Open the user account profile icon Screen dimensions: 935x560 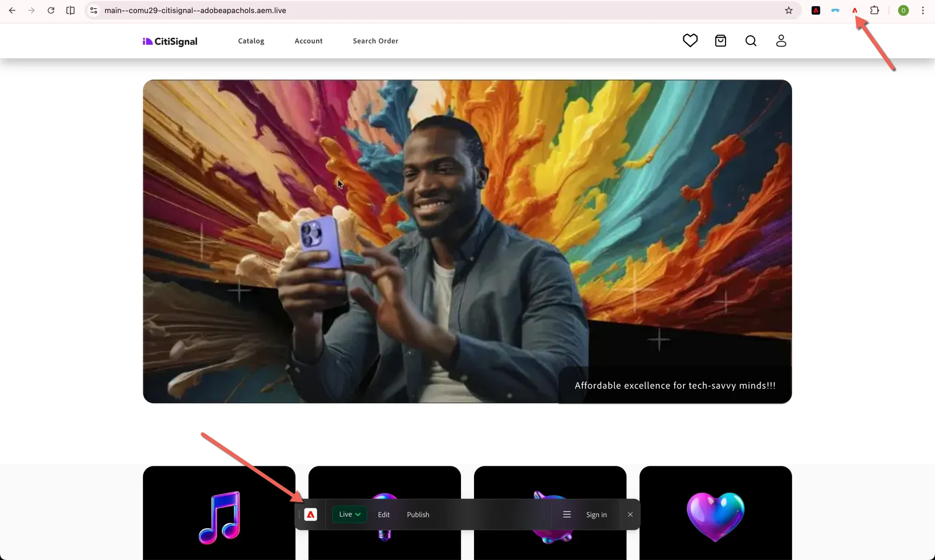click(x=781, y=41)
